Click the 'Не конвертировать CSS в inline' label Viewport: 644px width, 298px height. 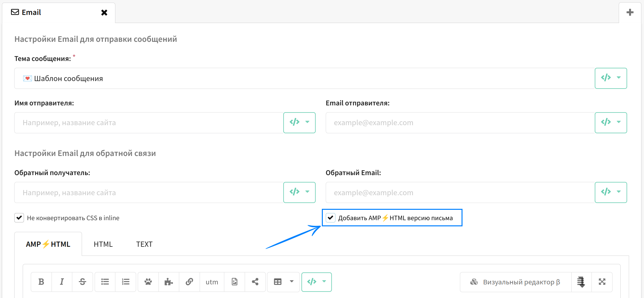click(73, 218)
